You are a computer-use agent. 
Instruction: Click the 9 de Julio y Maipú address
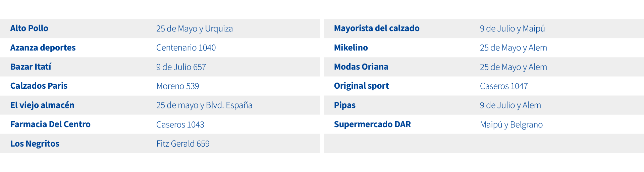pos(513,29)
